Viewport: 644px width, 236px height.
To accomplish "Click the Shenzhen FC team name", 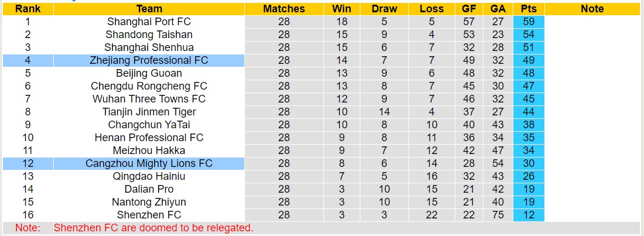I will click(149, 215).
